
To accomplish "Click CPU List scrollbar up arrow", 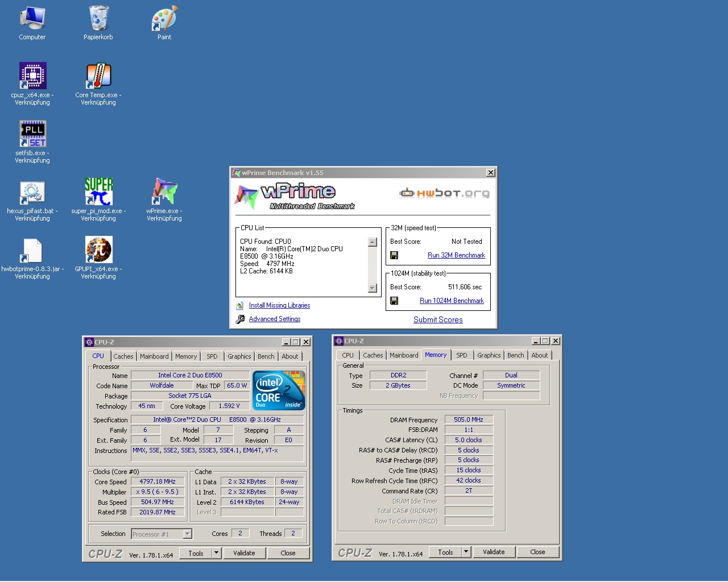I will pyautogui.click(x=373, y=242).
